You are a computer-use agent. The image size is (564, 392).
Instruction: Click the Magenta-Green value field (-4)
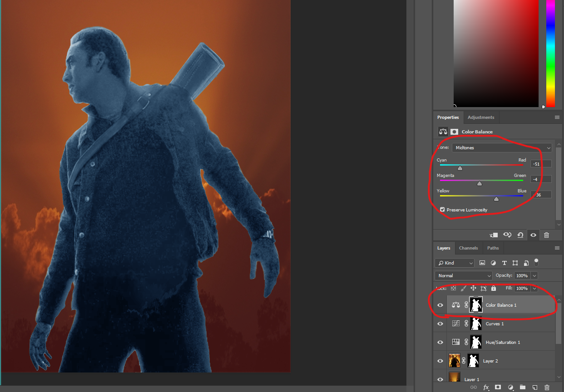pos(541,179)
